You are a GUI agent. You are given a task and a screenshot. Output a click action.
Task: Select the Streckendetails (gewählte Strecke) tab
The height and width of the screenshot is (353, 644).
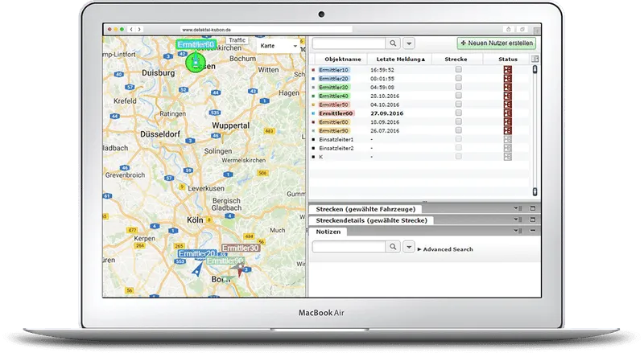tap(371, 220)
